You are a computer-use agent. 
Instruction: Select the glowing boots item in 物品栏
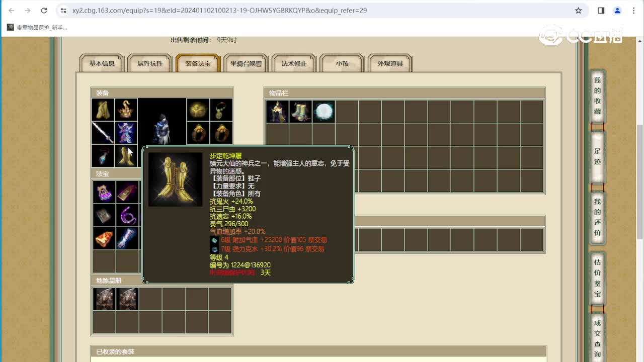tap(300, 112)
